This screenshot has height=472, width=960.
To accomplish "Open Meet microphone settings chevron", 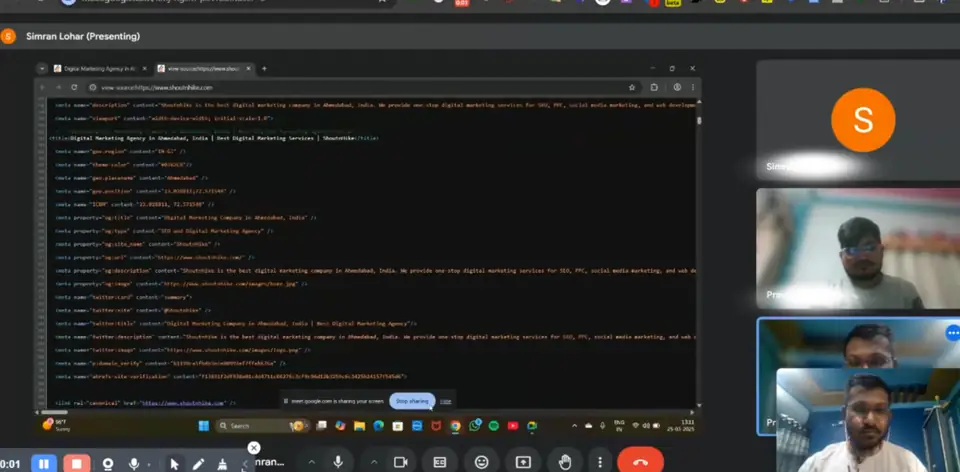I will pyautogui.click(x=312, y=462).
